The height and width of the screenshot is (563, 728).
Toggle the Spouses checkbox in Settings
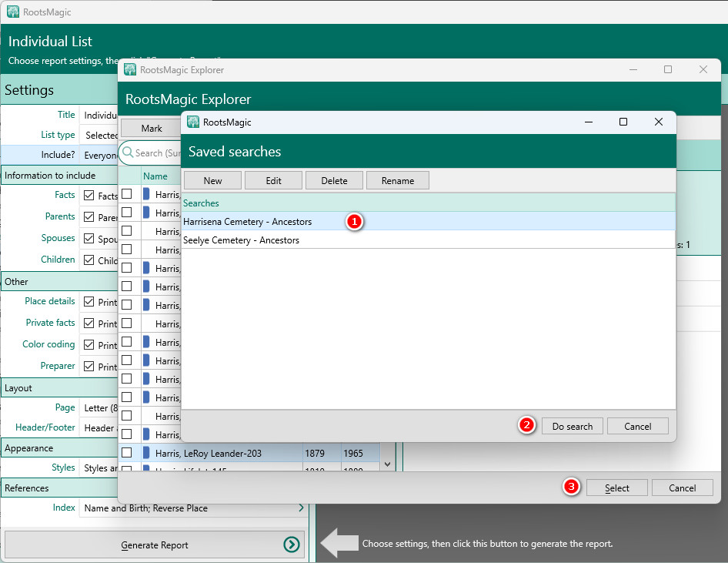click(88, 239)
